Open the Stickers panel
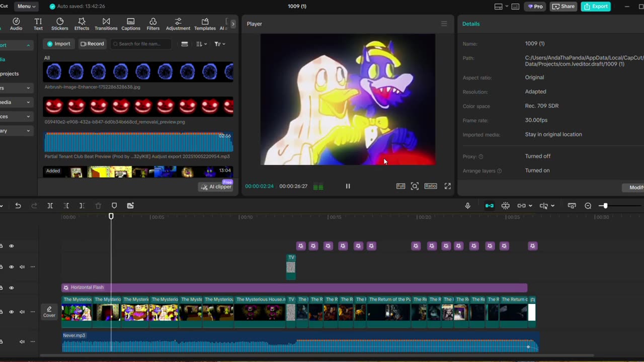 (60, 24)
